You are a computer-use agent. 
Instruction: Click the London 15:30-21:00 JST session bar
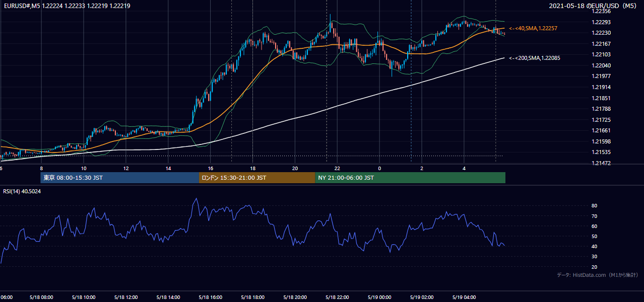pos(257,178)
